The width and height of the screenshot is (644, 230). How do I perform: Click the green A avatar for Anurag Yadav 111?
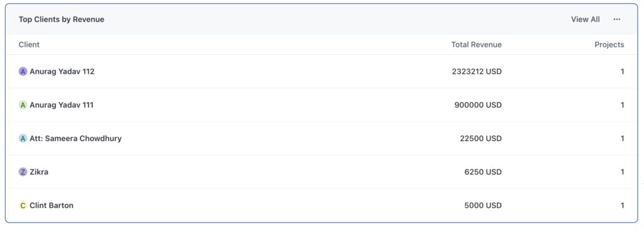pos(23,105)
